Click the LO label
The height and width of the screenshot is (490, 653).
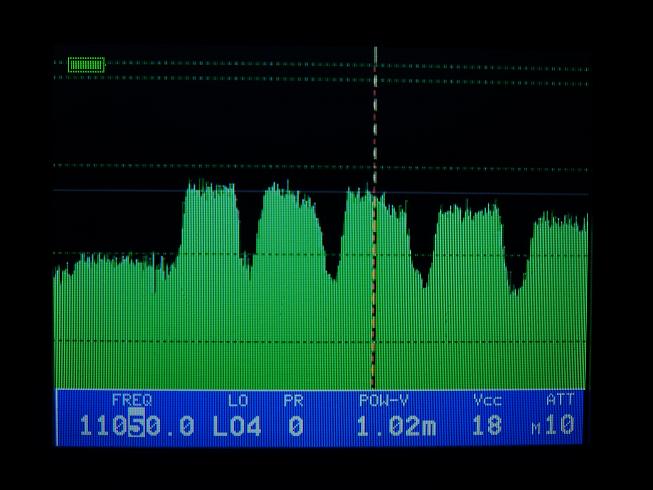[237, 400]
